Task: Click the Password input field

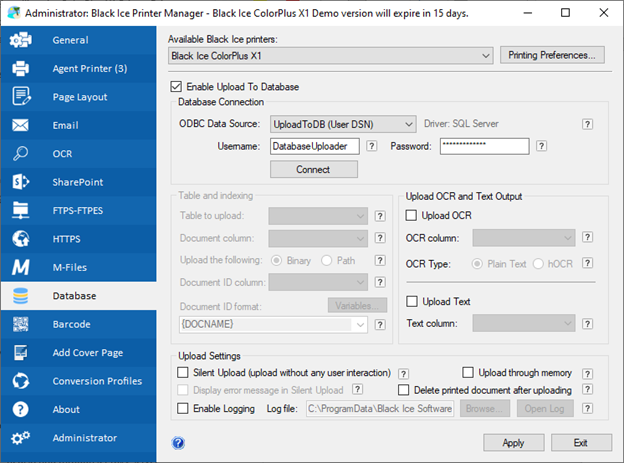Action: (484, 146)
